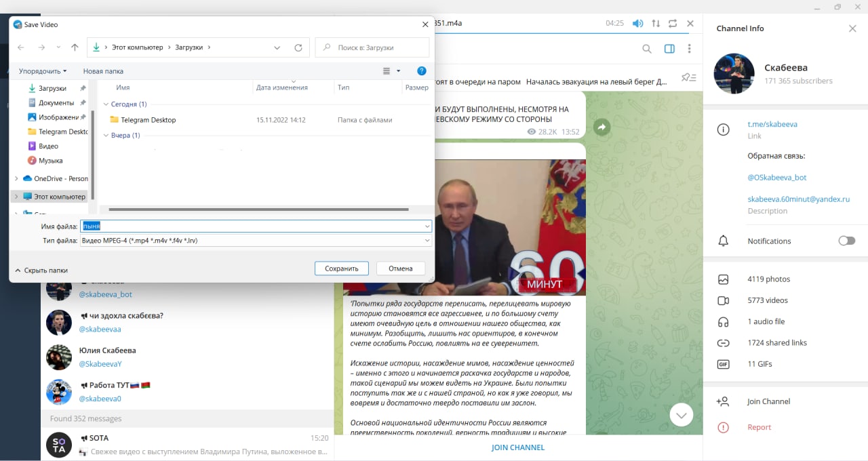
Task: Click the Поиск в: Загрузки search box
Action: (x=372, y=47)
